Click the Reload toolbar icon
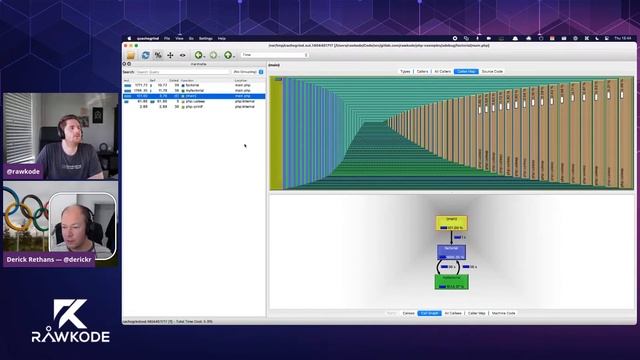 (x=145, y=55)
